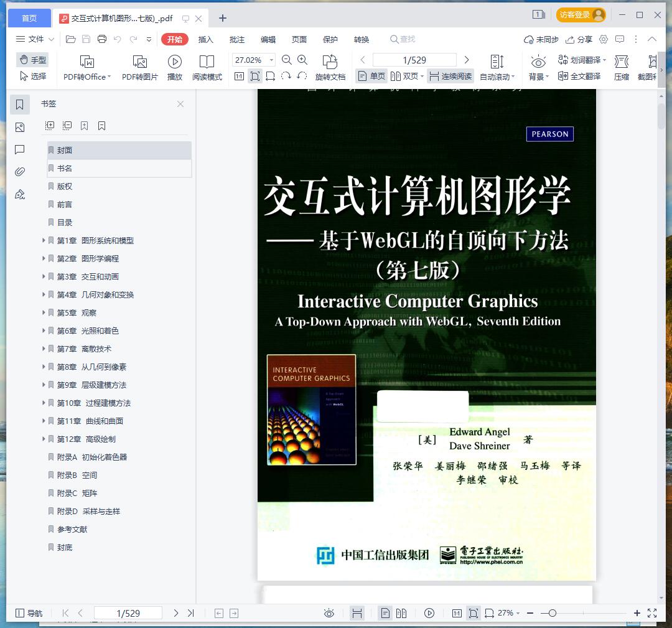Toggle single page view in status bar

point(385,613)
